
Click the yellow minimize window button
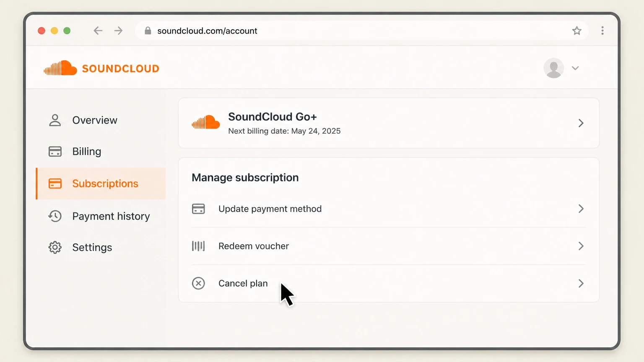(54, 31)
